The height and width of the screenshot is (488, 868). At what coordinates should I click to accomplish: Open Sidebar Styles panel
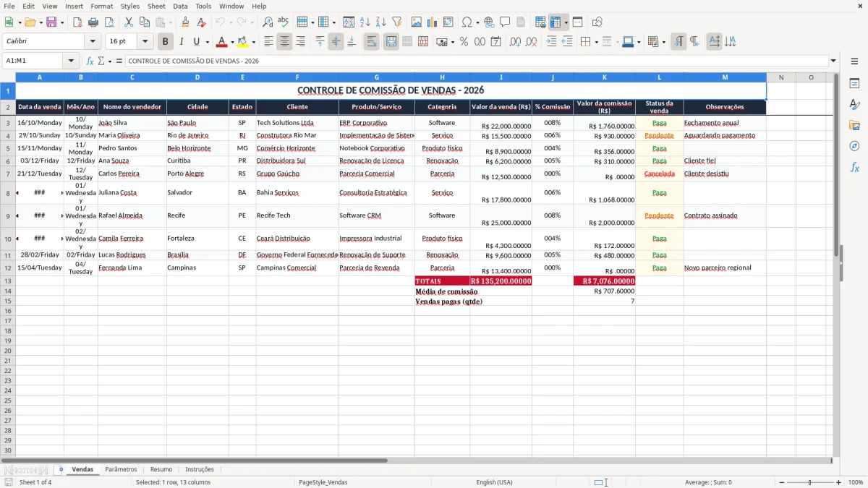(854, 105)
